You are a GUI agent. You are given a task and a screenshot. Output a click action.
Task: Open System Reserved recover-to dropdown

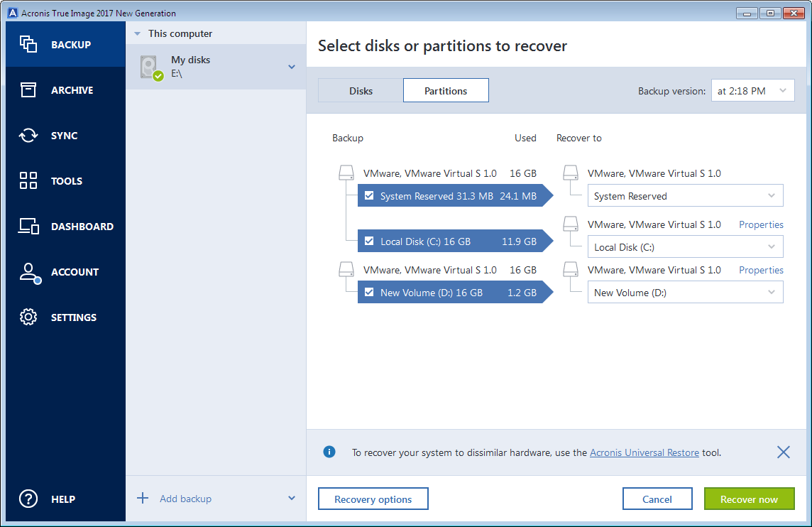(x=685, y=196)
